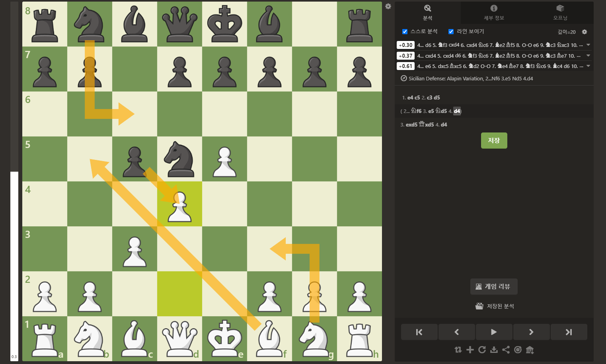Screen dimensions: 606x364
Task: Switch to the 분석 tab
Action: point(428,13)
